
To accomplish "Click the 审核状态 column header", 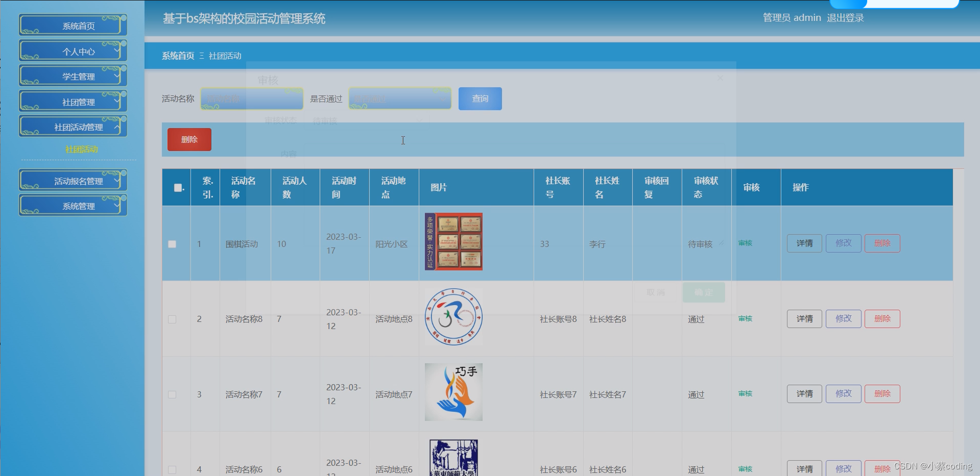I will point(706,188).
